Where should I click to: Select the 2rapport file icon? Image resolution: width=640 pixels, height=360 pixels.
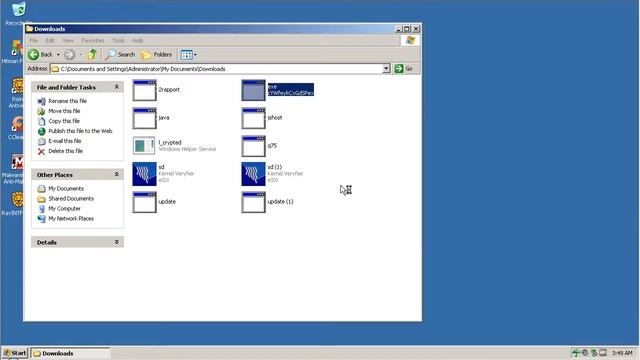(x=144, y=90)
